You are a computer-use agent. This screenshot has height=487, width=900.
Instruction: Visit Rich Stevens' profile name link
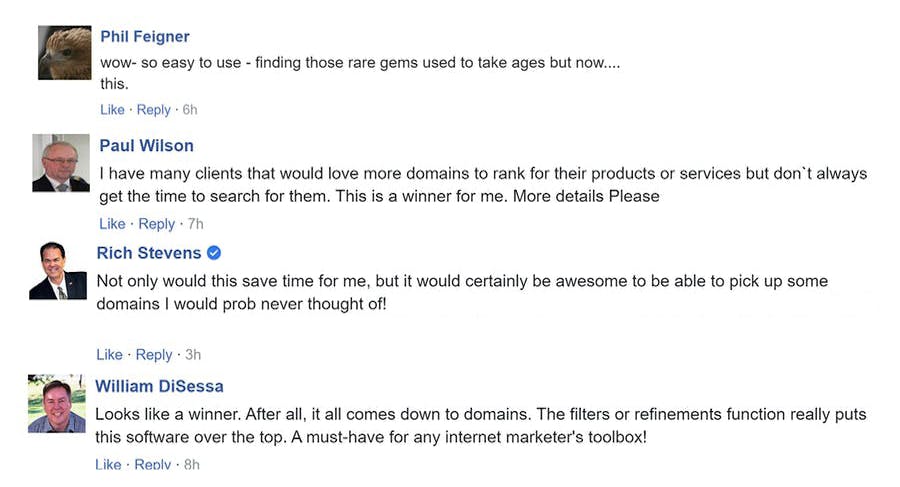point(149,253)
